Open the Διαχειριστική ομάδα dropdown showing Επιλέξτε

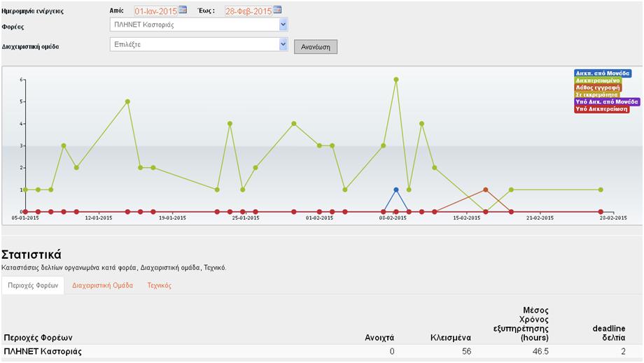[199, 44]
